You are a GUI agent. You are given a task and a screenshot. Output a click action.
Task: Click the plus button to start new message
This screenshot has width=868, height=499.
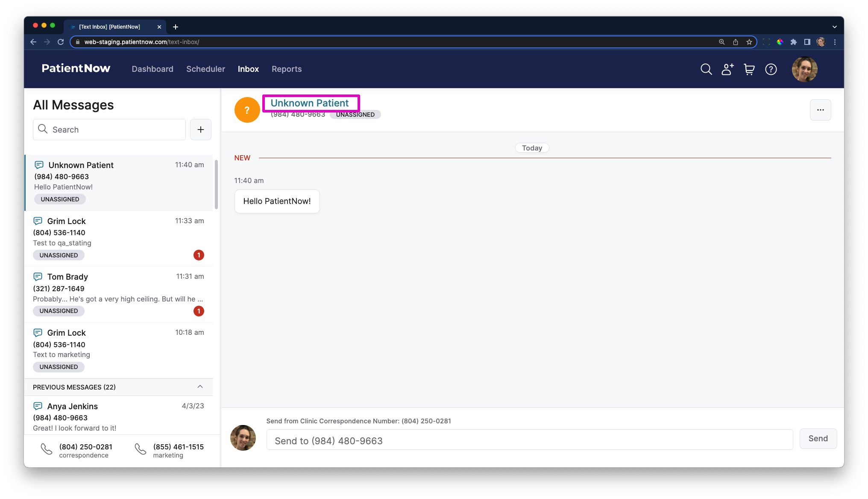(x=201, y=130)
